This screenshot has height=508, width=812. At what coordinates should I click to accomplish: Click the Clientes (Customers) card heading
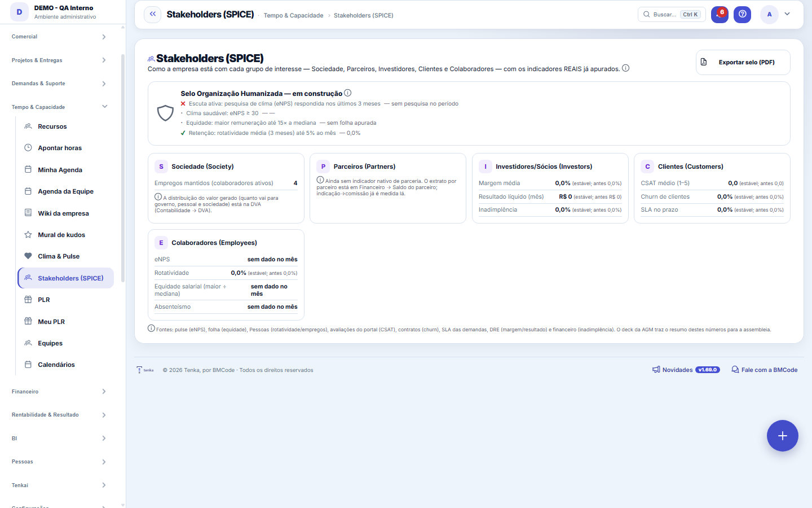click(691, 167)
